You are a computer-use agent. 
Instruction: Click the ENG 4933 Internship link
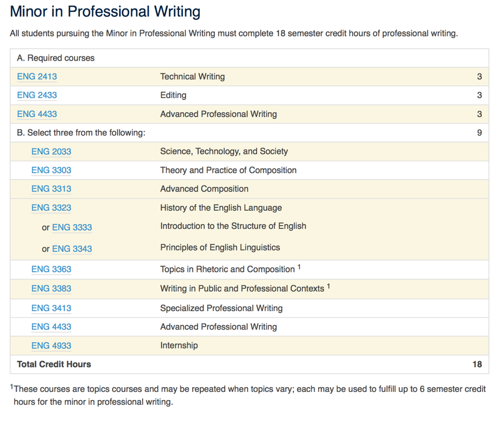(x=51, y=346)
